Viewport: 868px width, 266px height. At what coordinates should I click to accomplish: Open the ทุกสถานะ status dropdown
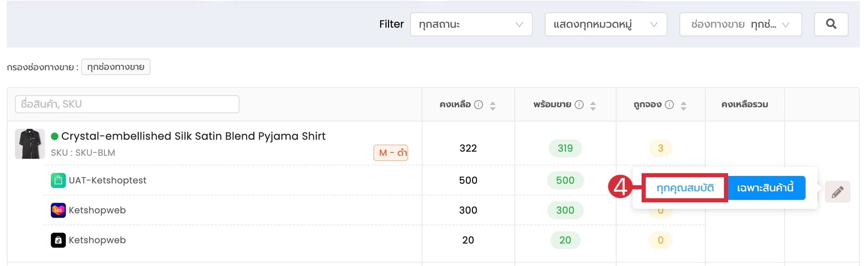471,24
